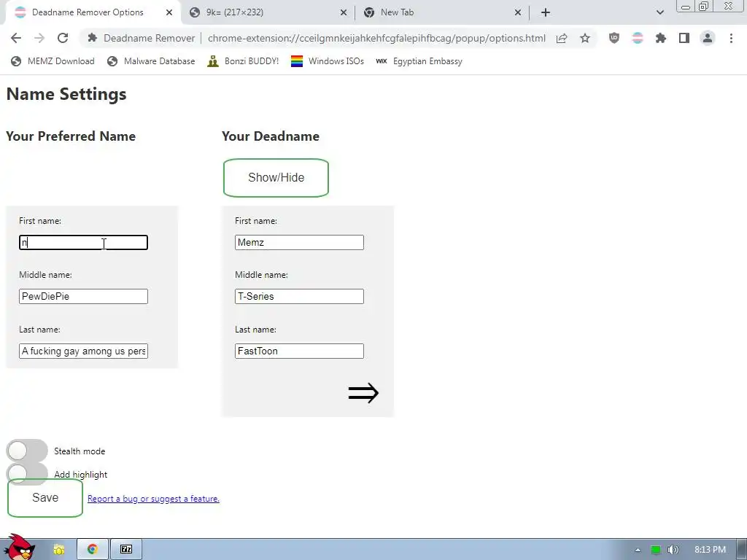Image resolution: width=747 pixels, height=560 pixels.
Task: Close the New Tab tab
Action: coord(518,12)
